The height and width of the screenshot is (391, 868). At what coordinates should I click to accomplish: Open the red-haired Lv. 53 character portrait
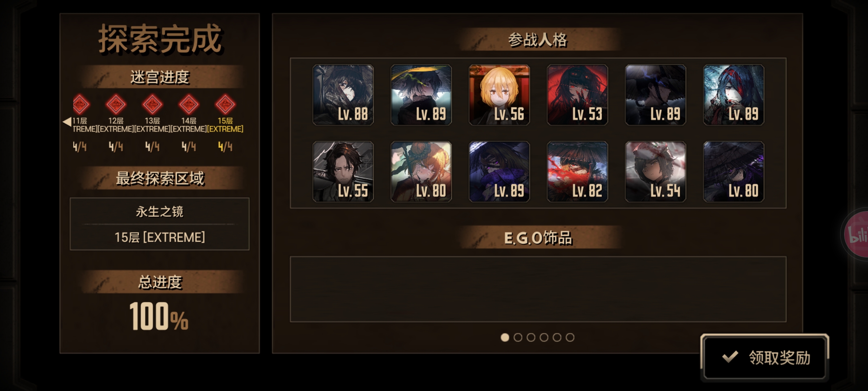coord(578,95)
